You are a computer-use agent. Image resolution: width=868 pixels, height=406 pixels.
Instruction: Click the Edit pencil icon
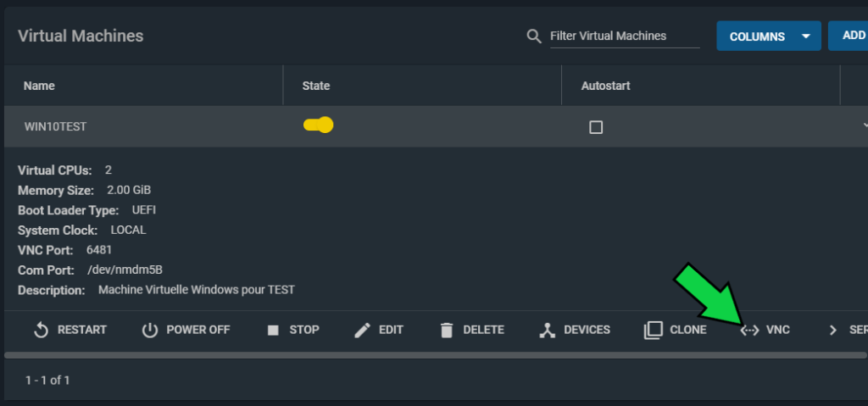pos(362,331)
